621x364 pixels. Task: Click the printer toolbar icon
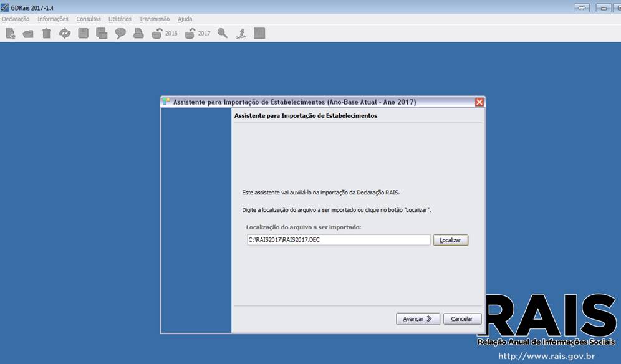(138, 33)
